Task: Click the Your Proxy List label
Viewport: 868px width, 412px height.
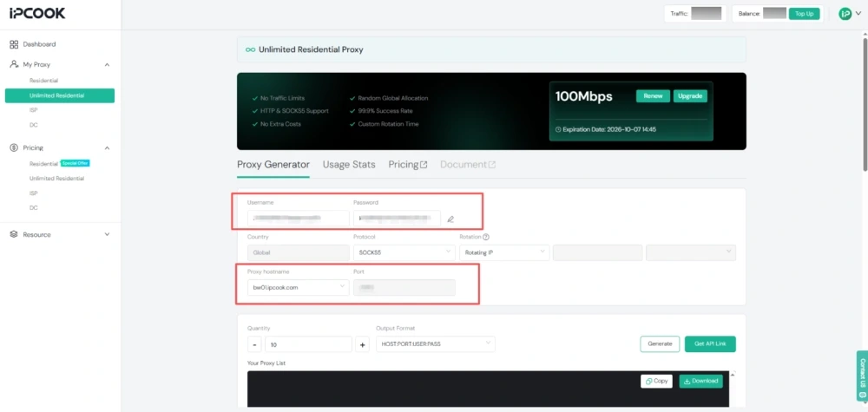Action: point(266,363)
